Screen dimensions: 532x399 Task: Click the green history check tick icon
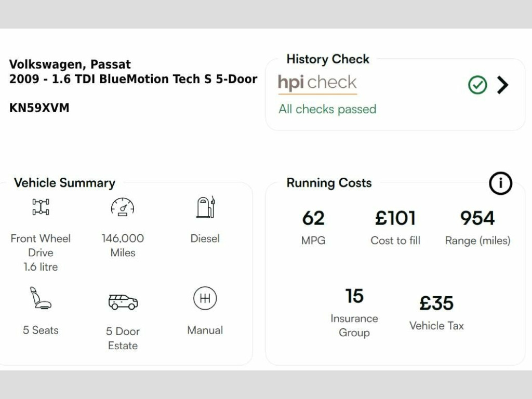pyautogui.click(x=477, y=85)
